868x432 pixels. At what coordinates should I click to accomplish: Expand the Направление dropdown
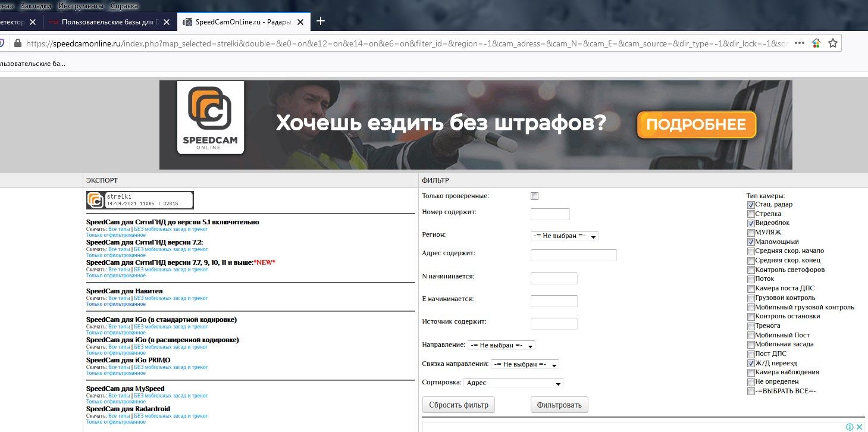(502, 345)
